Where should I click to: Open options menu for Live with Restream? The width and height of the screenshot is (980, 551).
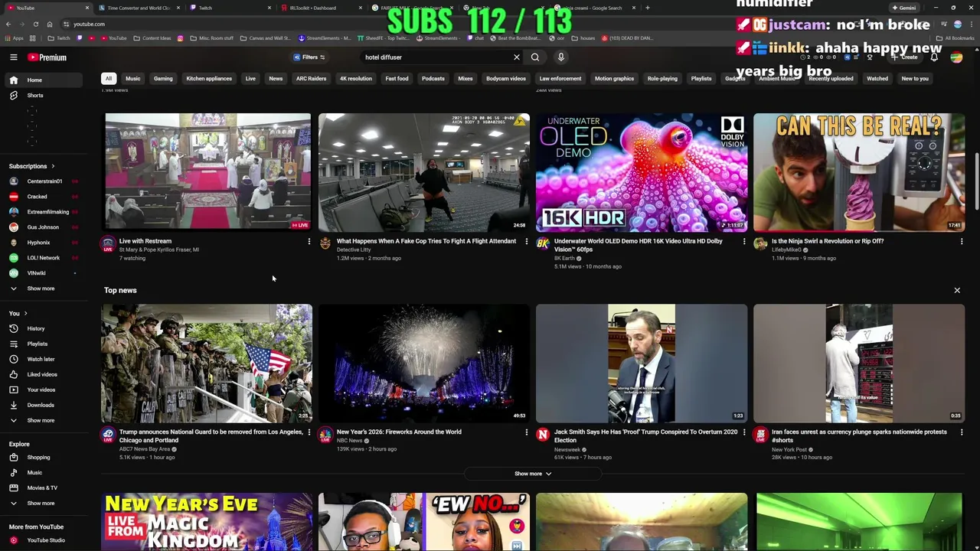click(x=309, y=242)
